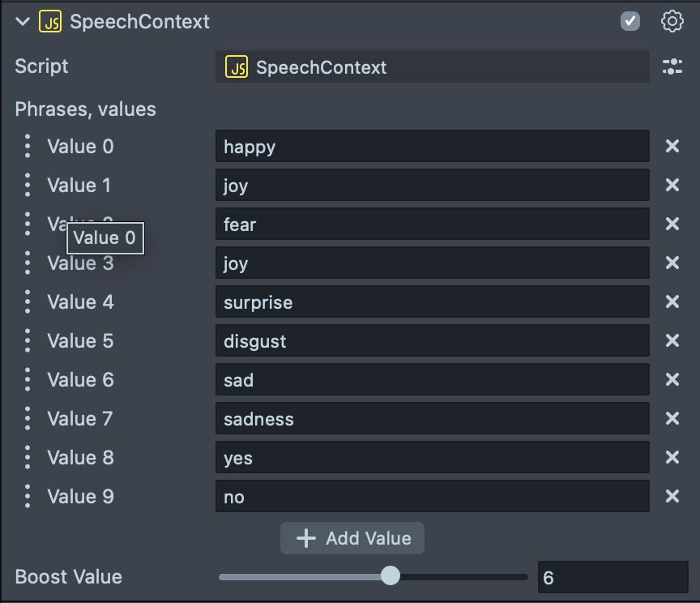The image size is (700, 603).
Task: Click the Add Value button
Action: pyautogui.click(x=352, y=538)
